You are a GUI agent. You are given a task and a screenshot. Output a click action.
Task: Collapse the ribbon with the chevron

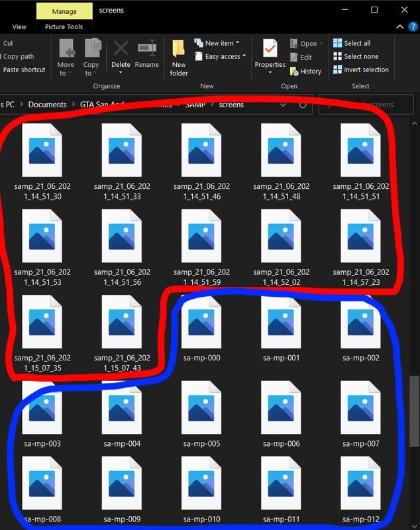399,26
